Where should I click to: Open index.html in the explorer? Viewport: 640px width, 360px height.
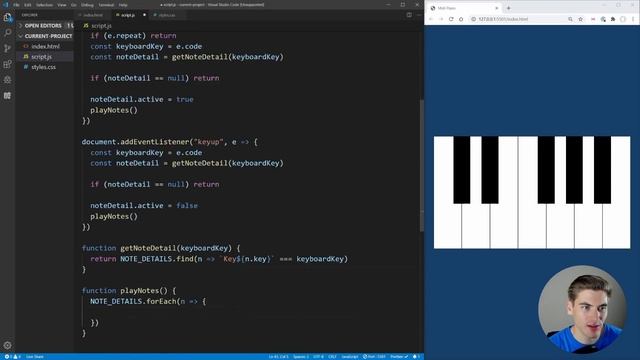45,47
